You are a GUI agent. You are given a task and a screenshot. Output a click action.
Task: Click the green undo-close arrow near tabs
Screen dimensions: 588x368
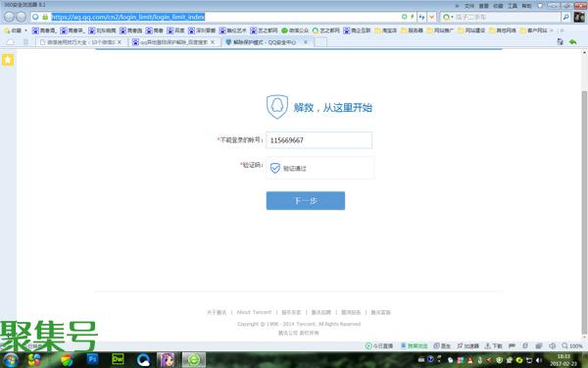[x=572, y=42]
